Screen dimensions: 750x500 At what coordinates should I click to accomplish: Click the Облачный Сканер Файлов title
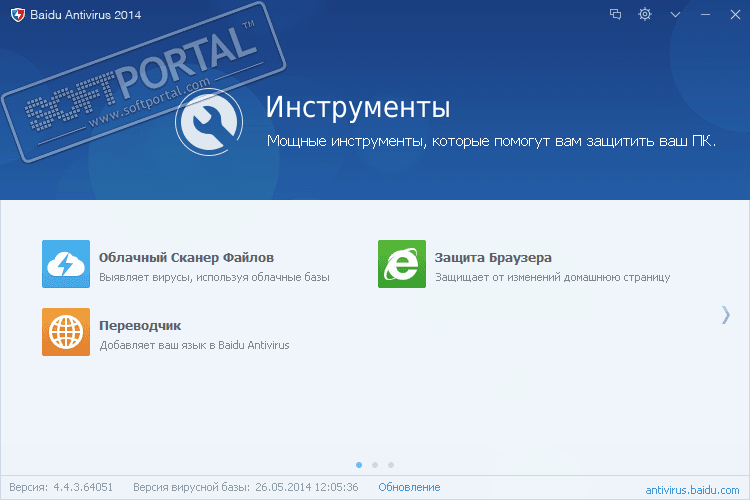point(186,257)
